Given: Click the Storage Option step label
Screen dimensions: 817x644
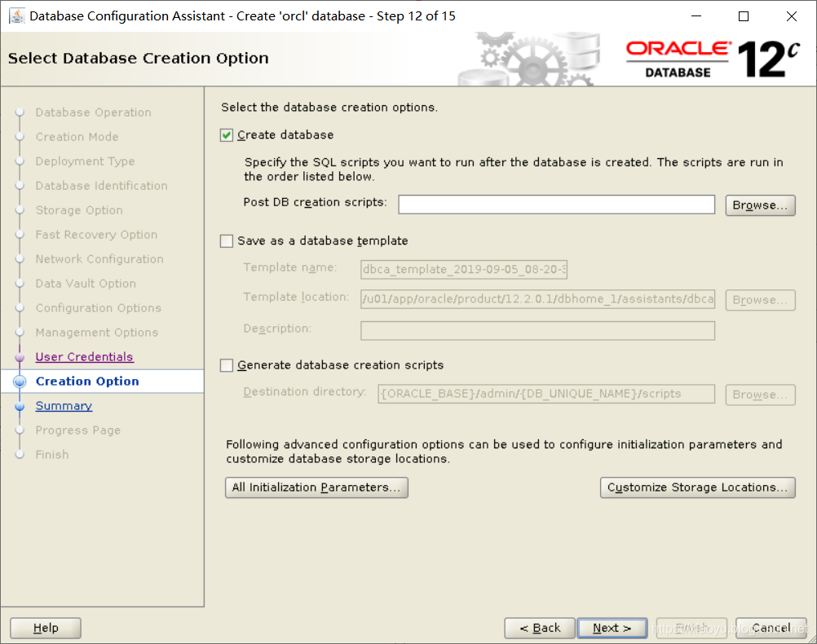Looking at the screenshot, I should click(x=79, y=210).
